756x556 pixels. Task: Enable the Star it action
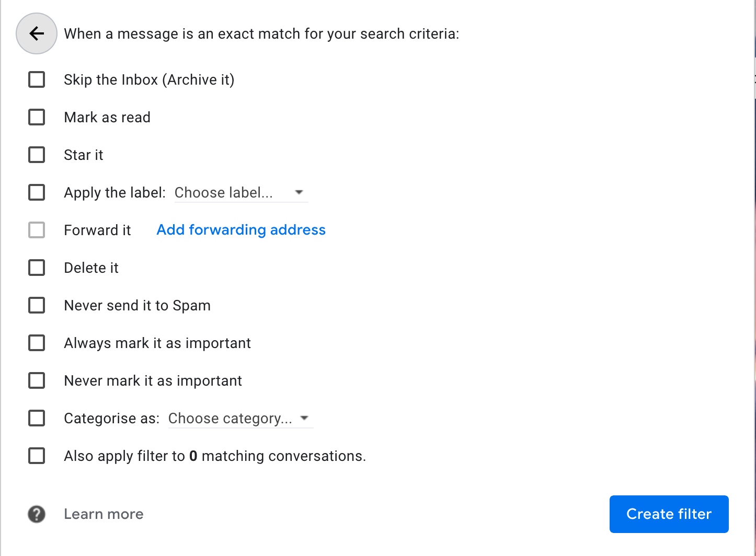coord(36,155)
